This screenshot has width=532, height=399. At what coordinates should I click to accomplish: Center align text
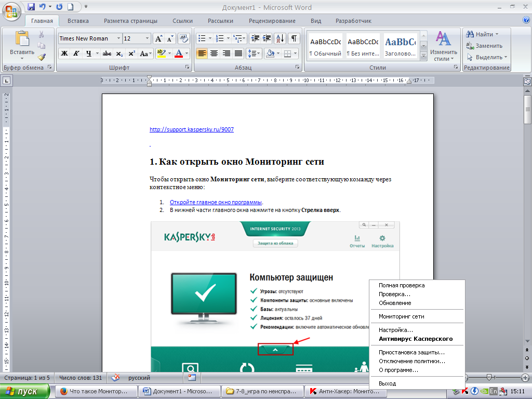point(214,54)
